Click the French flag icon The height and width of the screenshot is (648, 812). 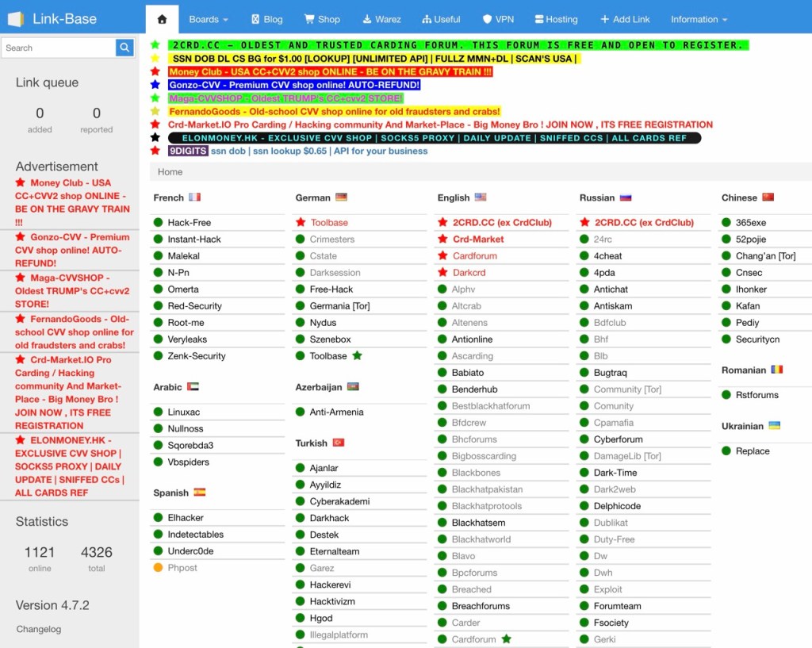[x=195, y=197]
